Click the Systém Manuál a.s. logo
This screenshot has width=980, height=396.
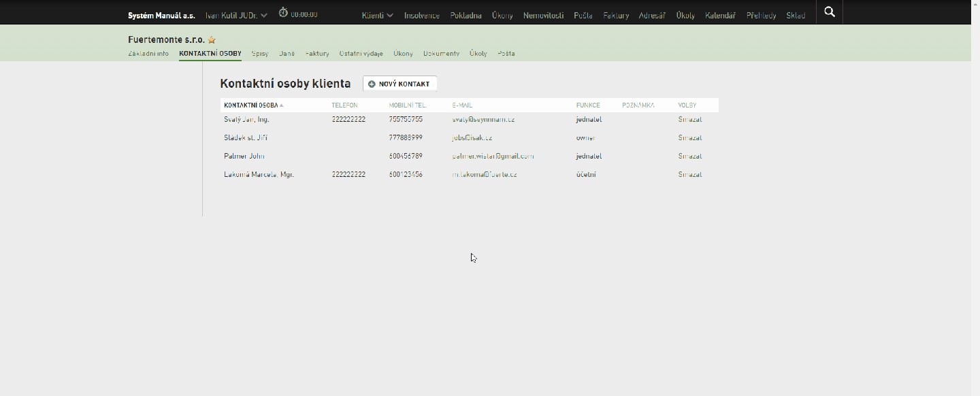tap(161, 15)
